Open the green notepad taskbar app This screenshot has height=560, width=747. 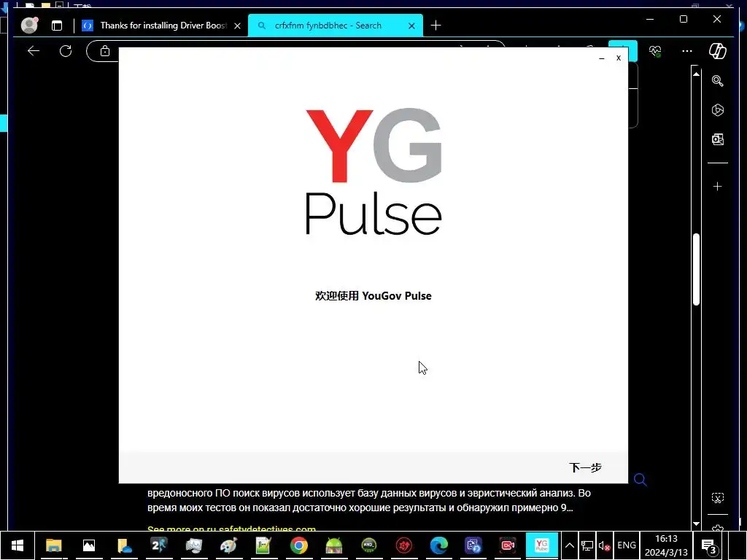[x=263, y=545]
